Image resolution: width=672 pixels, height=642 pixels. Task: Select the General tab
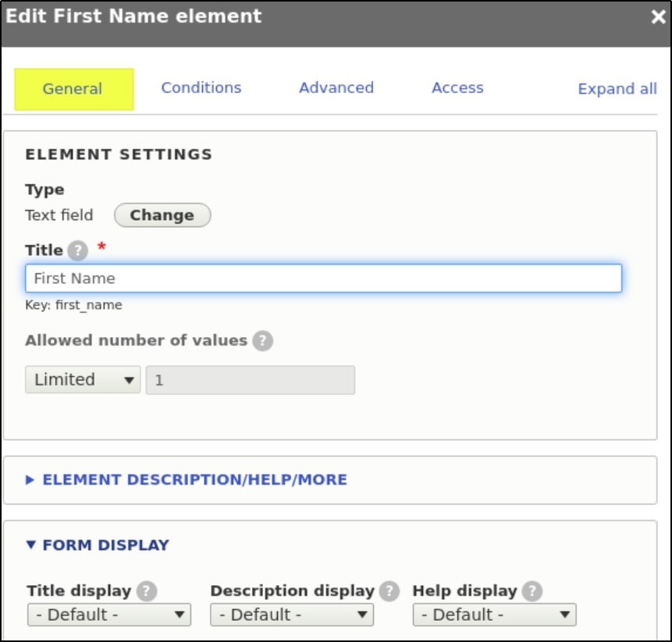(x=73, y=89)
